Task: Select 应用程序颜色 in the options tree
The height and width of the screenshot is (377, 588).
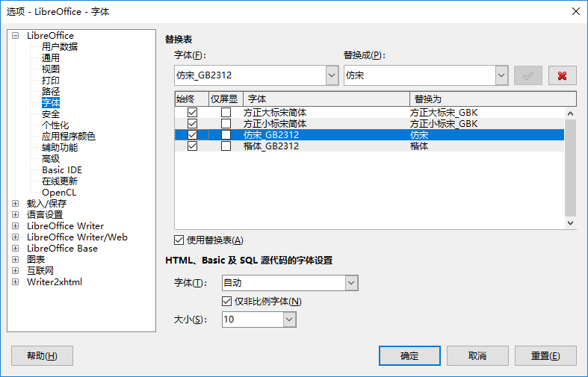Action: pos(68,136)
